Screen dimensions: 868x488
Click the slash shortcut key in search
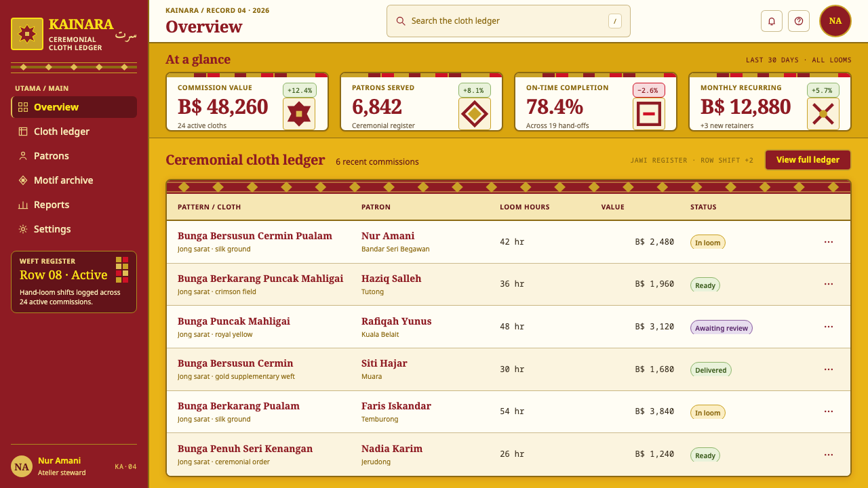point(615,21)
